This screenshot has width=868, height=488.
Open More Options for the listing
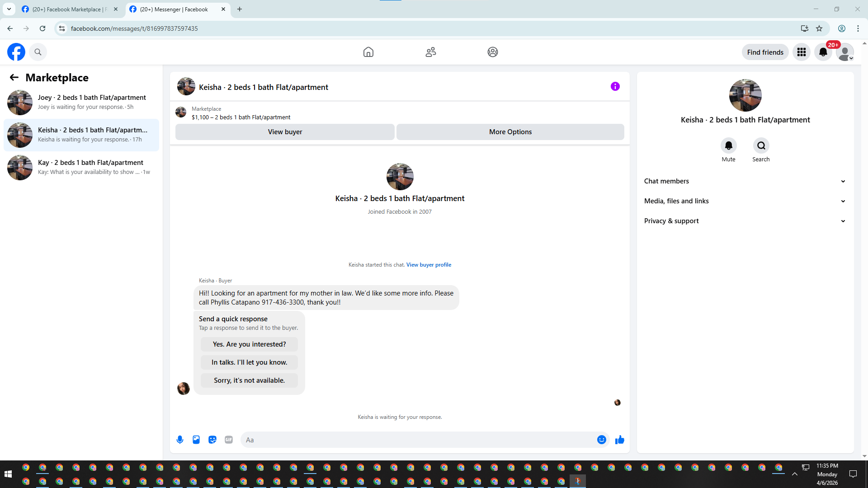[510, 132]
